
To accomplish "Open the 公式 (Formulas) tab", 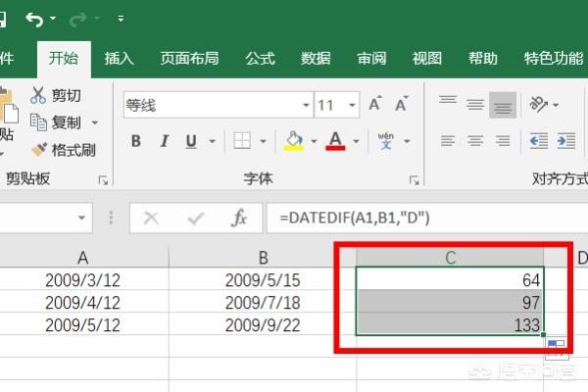I will point(260,58).
